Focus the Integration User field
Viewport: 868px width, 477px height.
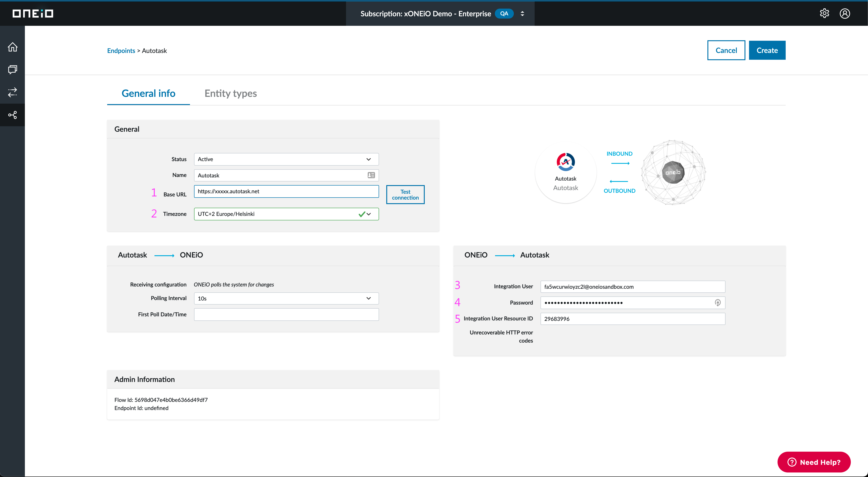(x=633, y=287)
